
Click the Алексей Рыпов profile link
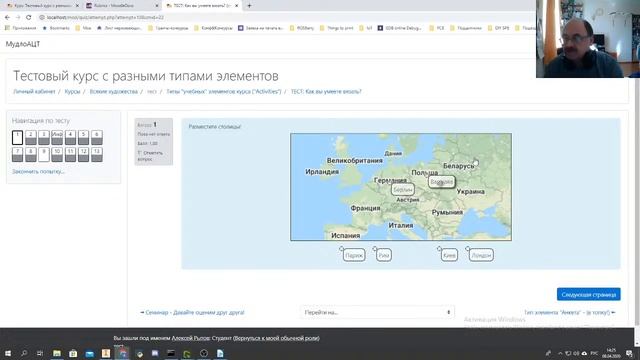pyautogui.click(x=191, y=338)
